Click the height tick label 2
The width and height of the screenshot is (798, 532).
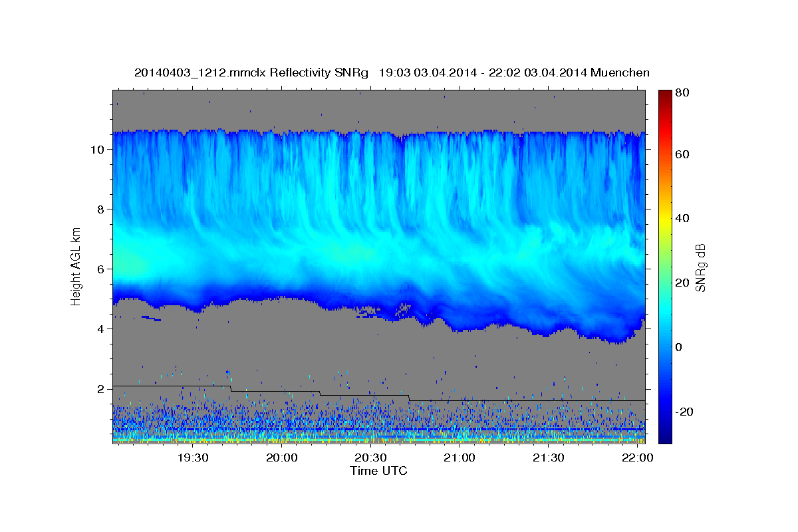101,388
